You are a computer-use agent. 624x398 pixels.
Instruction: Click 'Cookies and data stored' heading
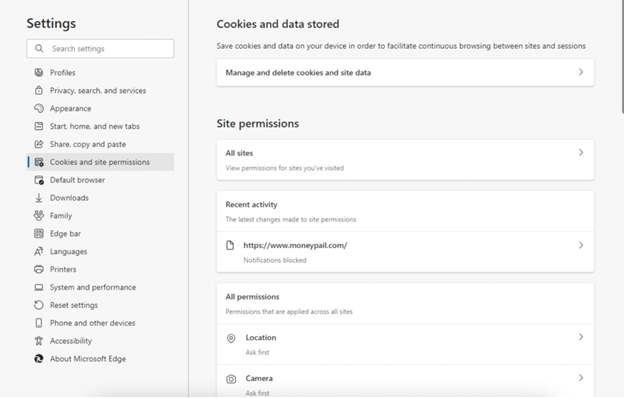pyautogui.click(x=278, y=24)
